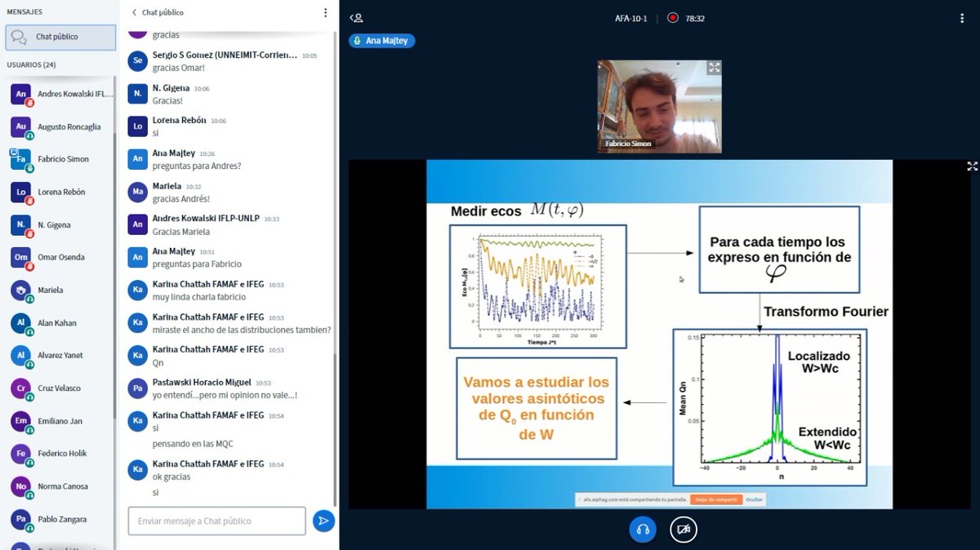Toggle the users list panel icon
This screenshot has width=980, height=550.
pos(356,17)
